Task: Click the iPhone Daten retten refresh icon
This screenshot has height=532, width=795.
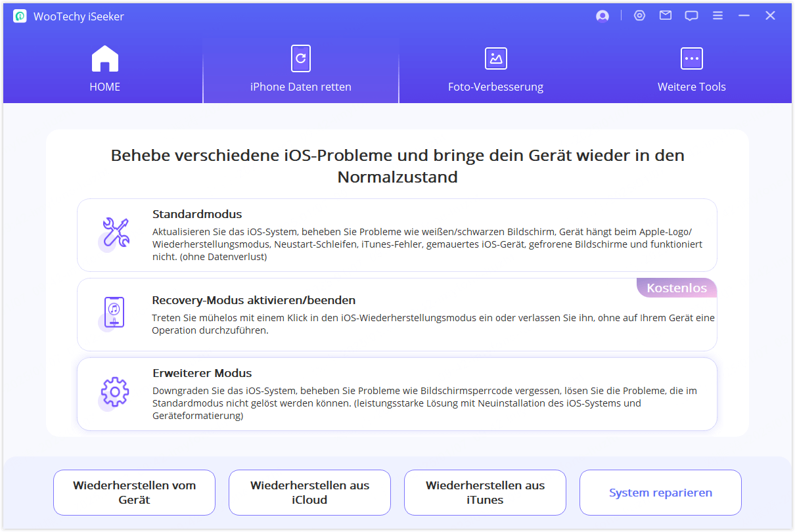Action: coord(300,58)
